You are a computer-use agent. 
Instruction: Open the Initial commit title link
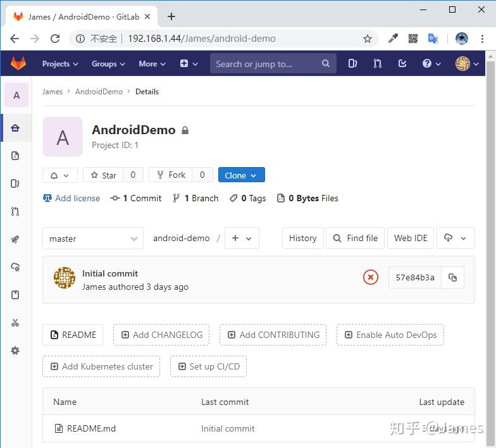(110, 273)
